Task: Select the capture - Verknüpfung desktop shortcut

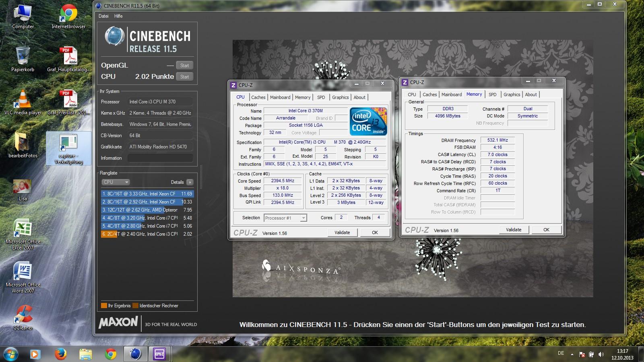Action: click(68, 149)
